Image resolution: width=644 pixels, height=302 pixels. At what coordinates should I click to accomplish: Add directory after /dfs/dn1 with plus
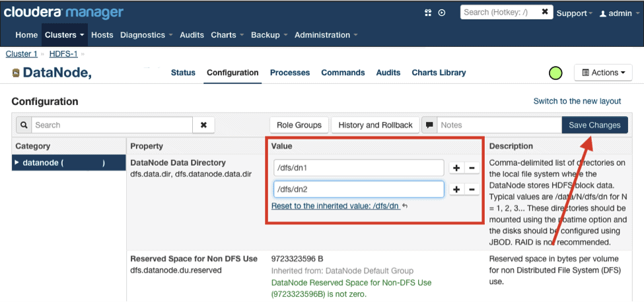[456, 169]
